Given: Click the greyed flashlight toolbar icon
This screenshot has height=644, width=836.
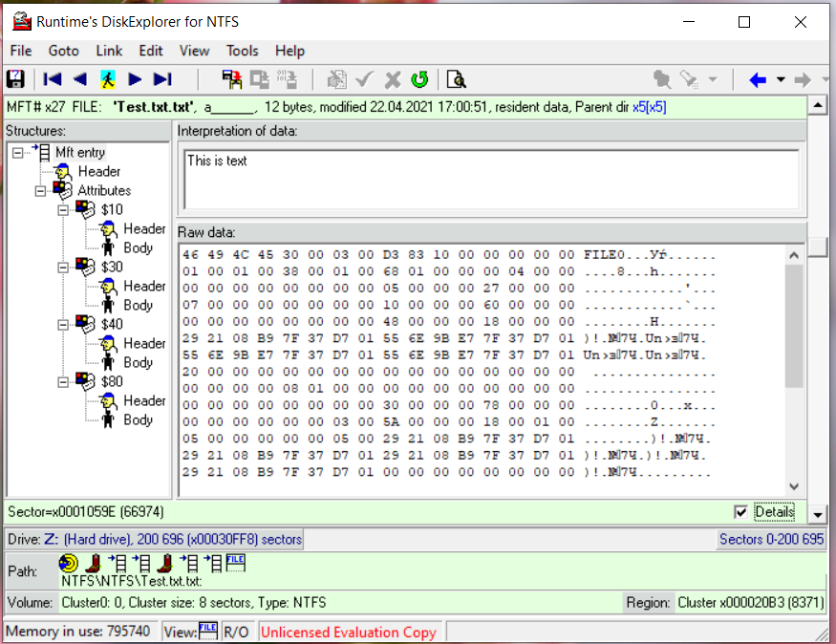Looking at the screenshot, I should coord(690,79).
